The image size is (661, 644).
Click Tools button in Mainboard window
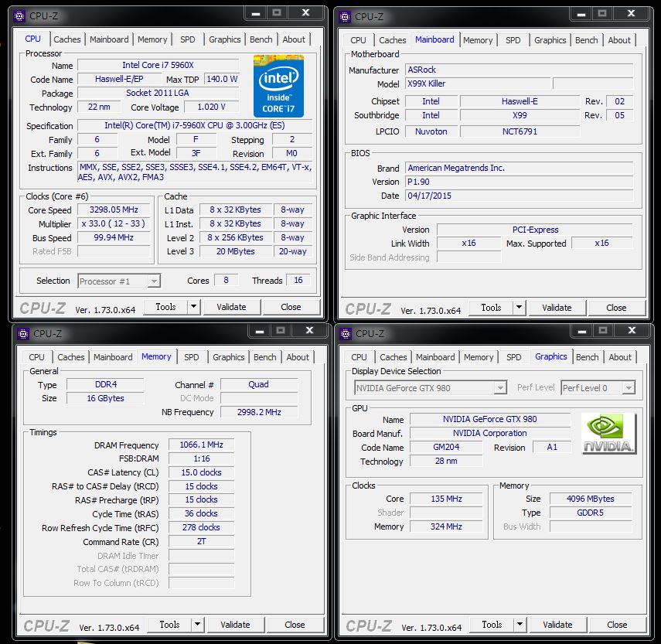[x=491, y=308]
